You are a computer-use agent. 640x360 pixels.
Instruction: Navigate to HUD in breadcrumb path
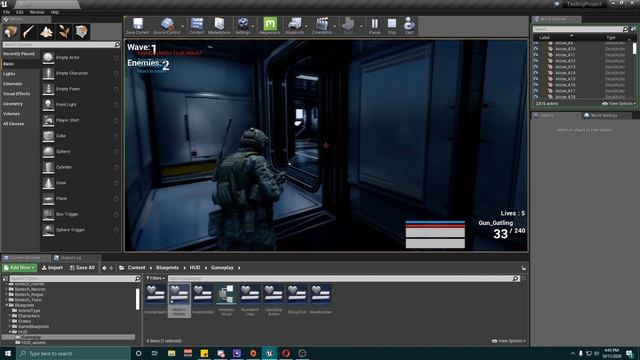(195, 268)
